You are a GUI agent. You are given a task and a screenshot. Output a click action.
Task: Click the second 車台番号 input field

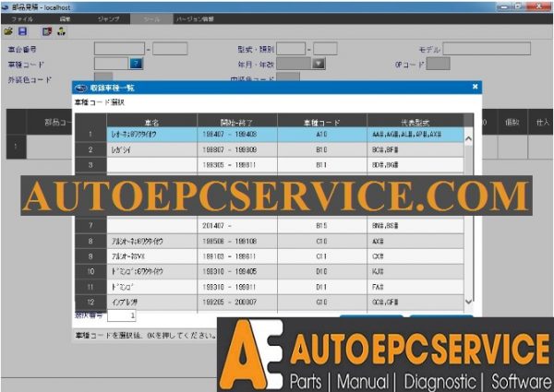tap(170, 49)
